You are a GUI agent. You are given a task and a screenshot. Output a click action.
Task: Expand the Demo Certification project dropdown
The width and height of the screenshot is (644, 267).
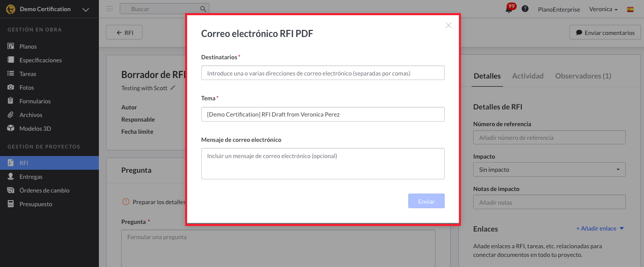point(85,10)
